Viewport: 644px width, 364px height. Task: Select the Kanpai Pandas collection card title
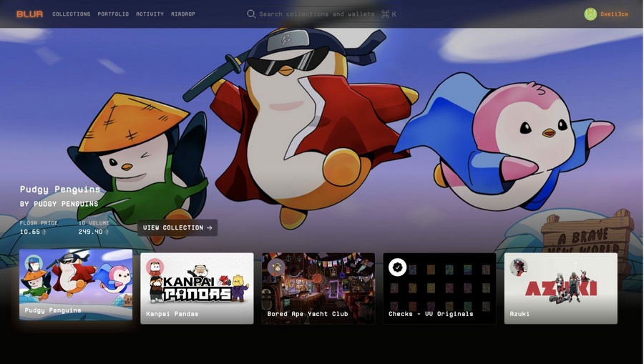tap(172, 314)
